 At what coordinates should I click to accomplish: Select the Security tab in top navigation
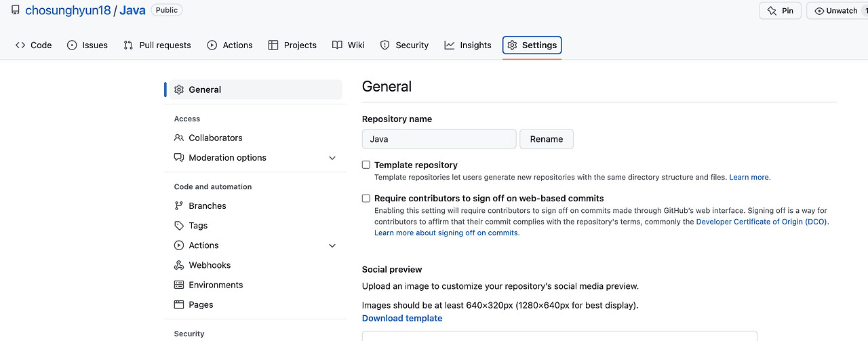point(404,45)
